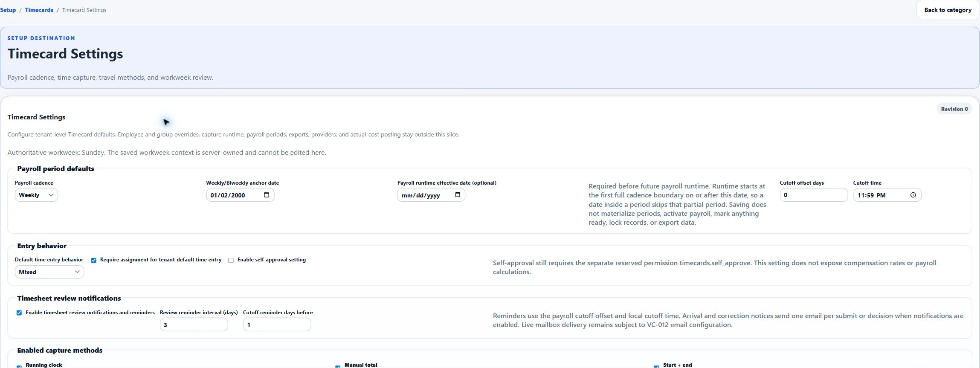
Task: Toggle Require assignment for tenant-default time entry
Action: point(94,260)
